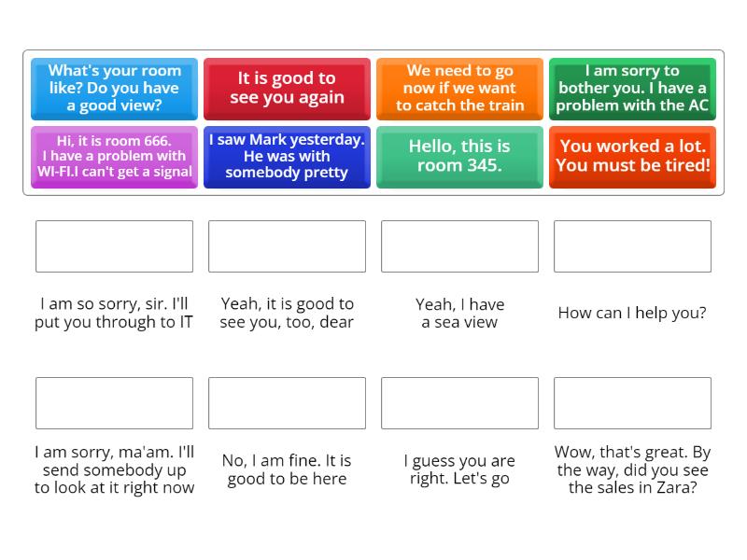Pick the "You worked a lot" tile
This screenshot has width=747, height=560.
coord(632,157)
